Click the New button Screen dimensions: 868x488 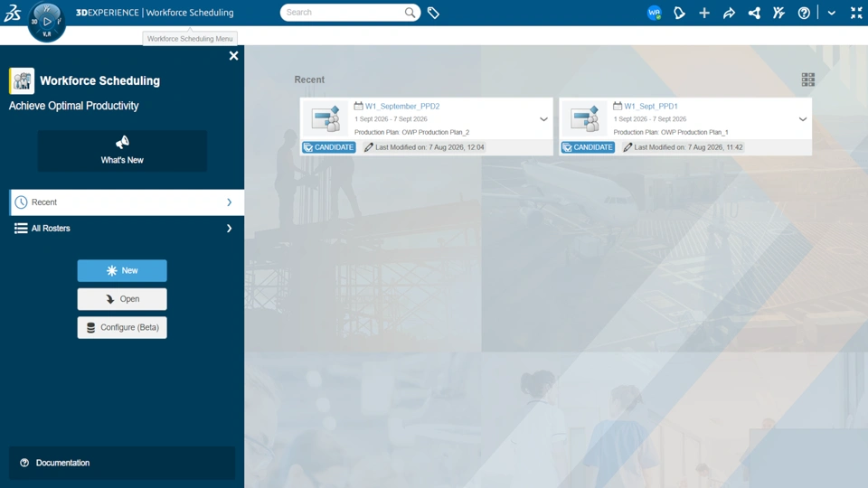[122, 270]
